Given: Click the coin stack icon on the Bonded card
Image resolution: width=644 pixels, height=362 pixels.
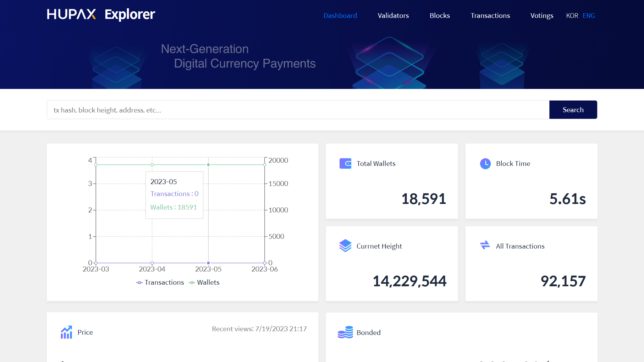Looking at the screenshot, I should point(346,332).
